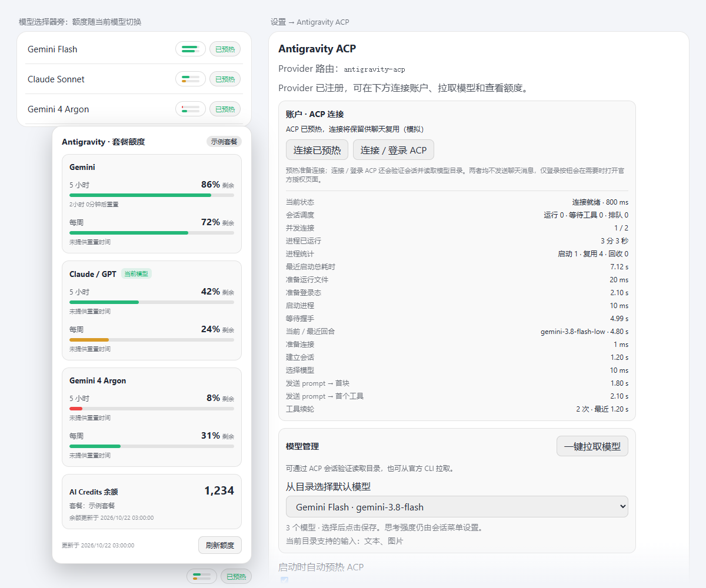Open the default model dropdown
The width and height of the screenshot is (706, 588).
[x=457, y=507]
